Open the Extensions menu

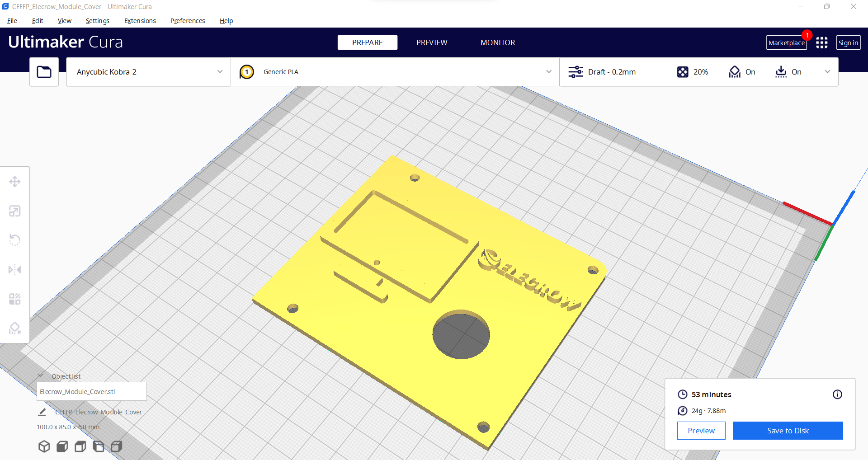click(x=140, y=21)
